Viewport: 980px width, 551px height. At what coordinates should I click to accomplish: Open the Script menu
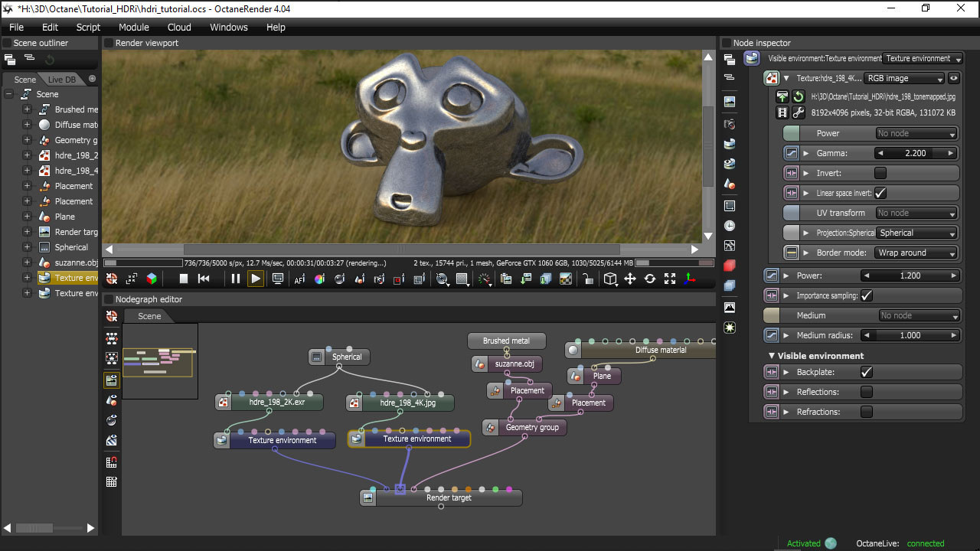[x=88, y=27]
